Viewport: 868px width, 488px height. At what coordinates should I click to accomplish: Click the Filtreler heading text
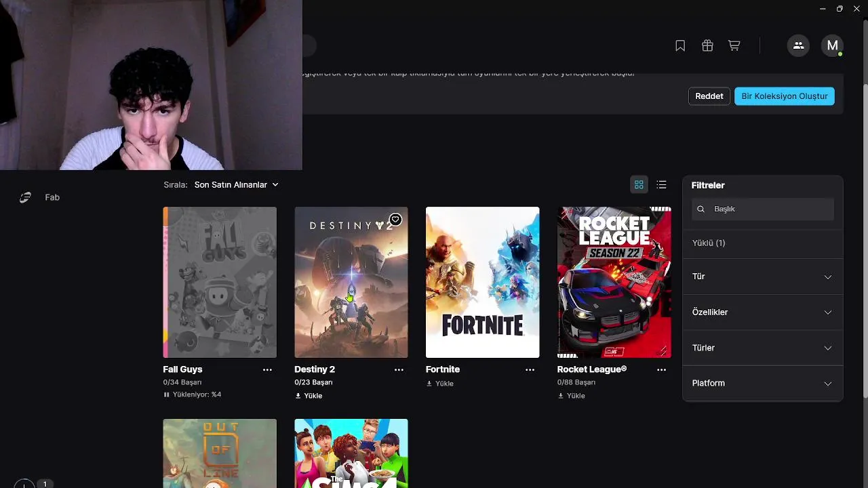point(708,185)
